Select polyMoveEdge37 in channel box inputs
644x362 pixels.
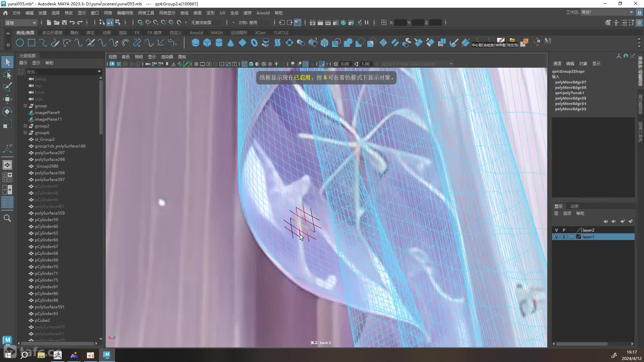(x=570, y=82)
